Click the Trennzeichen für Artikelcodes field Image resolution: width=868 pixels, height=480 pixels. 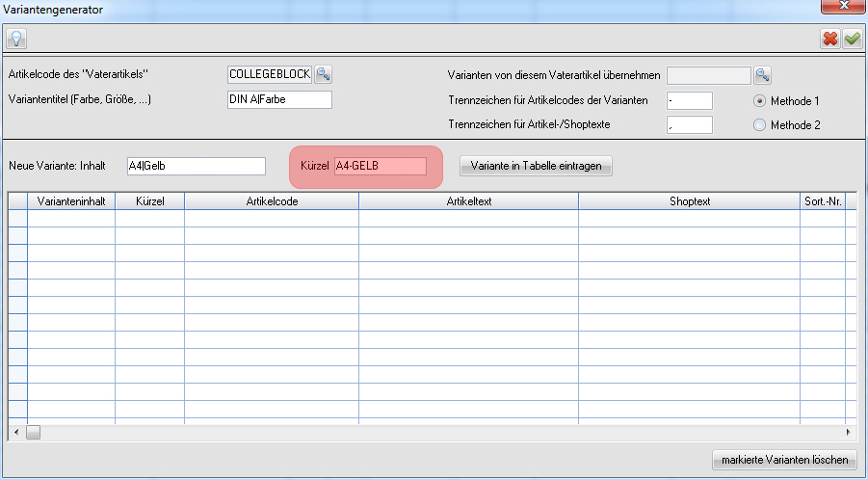click(x=689, y=100)
